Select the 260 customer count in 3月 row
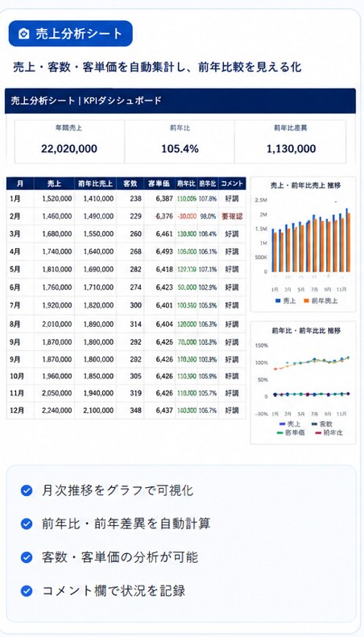The image size is (364, 637). coord(135,234)
